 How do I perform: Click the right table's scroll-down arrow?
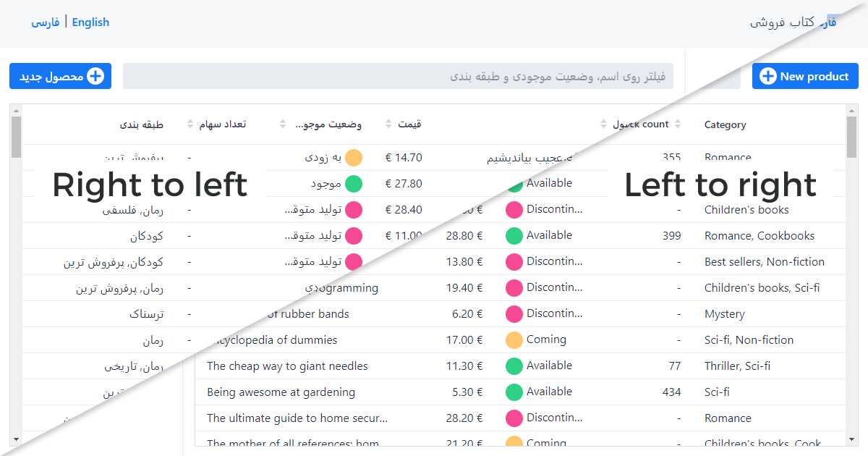tap(851, 439)
